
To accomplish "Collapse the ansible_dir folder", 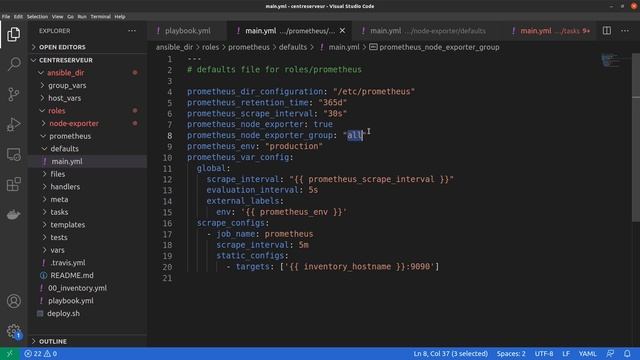I will pyautogui.click(x=65, y=73).
